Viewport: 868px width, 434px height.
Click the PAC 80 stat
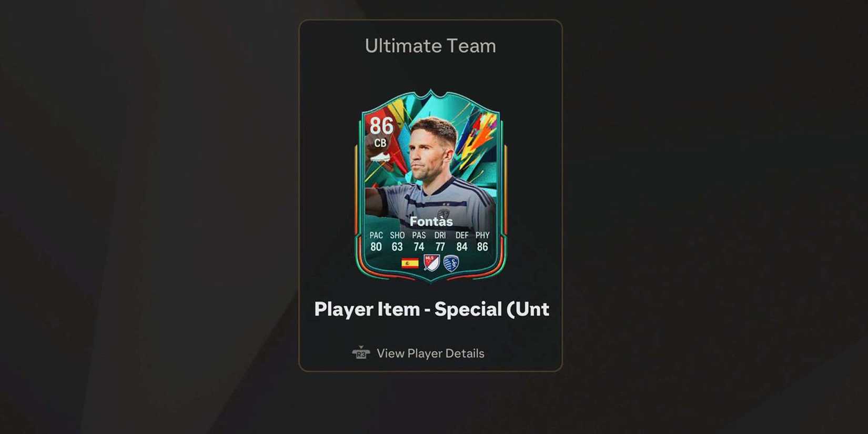click(376, 241)
